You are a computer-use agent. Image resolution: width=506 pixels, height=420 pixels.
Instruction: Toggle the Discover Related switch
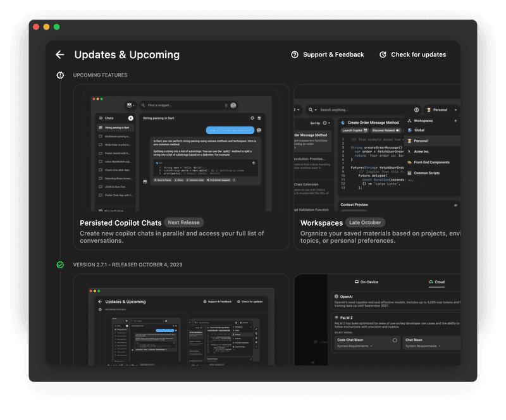pos(398,130)
